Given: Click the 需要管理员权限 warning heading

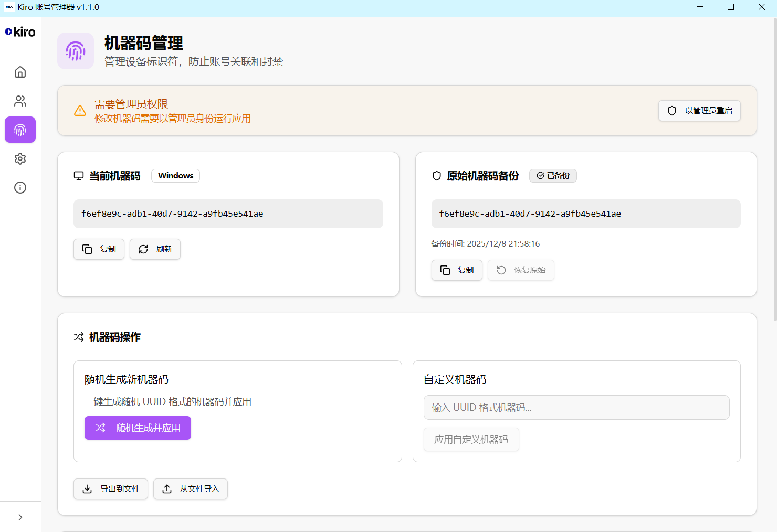Looking at the screenshot, I should point(131,104).
